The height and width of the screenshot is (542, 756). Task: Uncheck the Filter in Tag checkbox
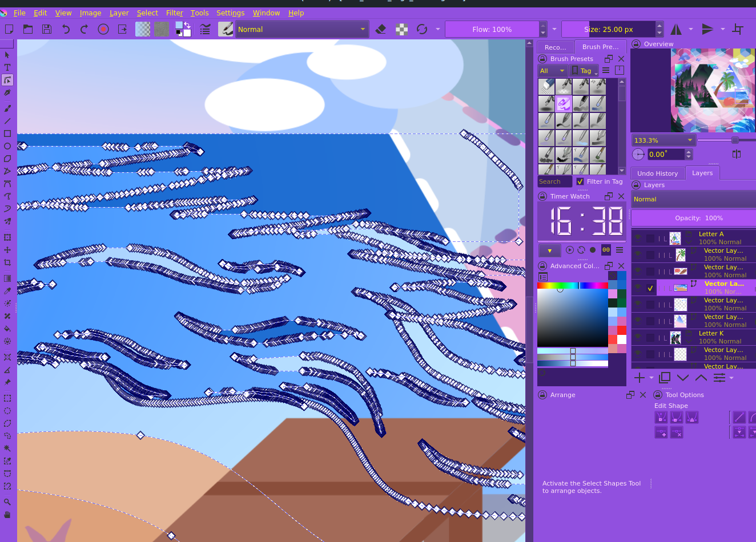coord(580,181)
